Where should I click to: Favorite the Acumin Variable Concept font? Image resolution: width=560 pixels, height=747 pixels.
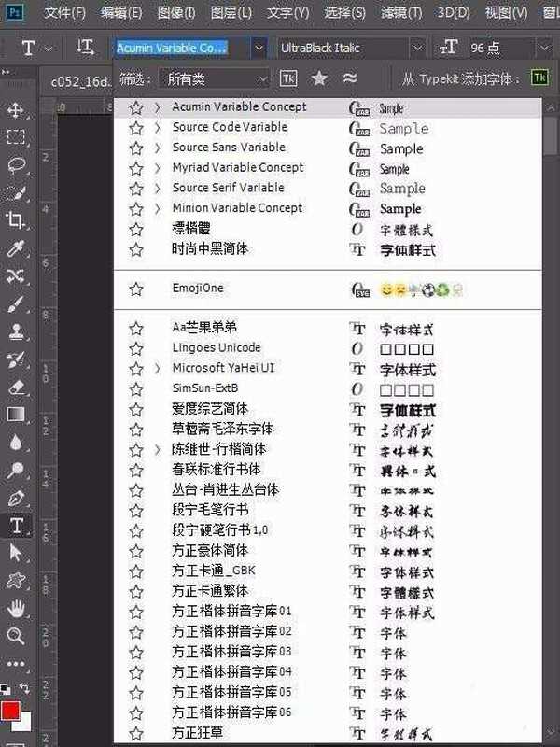136,108
